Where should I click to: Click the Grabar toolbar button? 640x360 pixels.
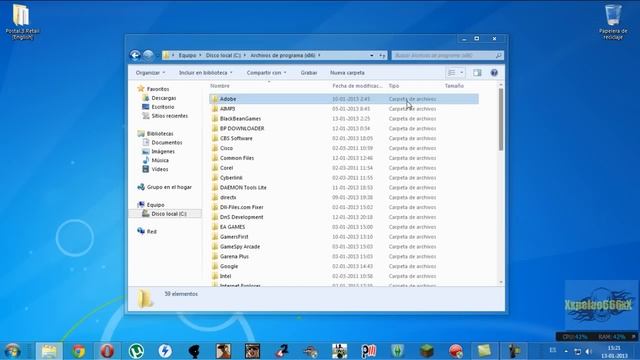coord(309,73)
